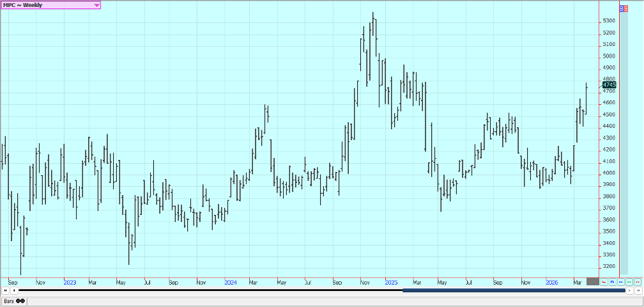Click the last of five small icons at bottom right

[x=637, y=281]
